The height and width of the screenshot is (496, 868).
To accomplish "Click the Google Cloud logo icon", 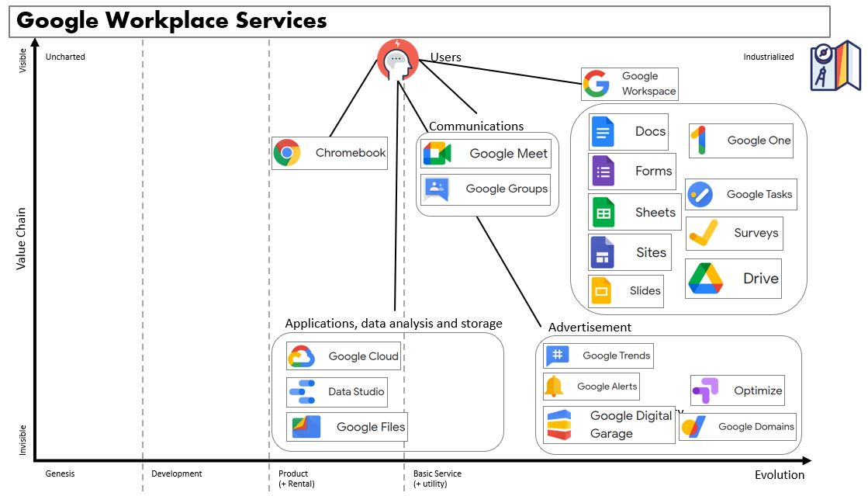I will (301, 356).
